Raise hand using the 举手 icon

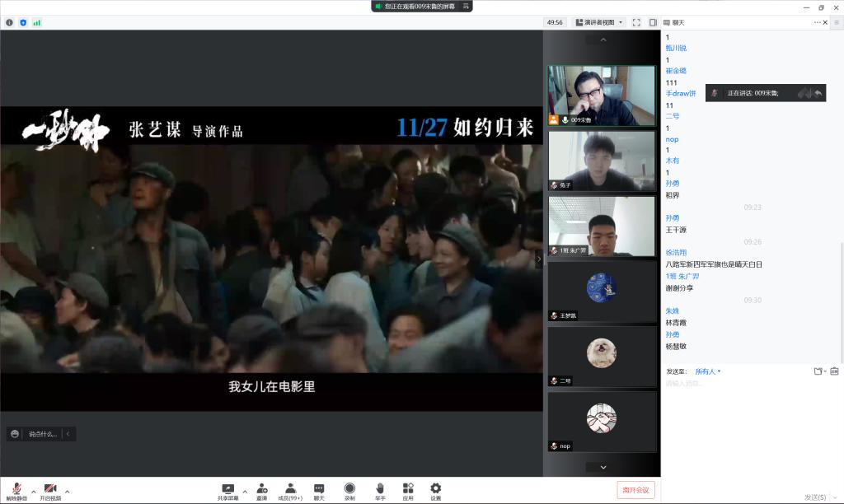tap(380, 490)
